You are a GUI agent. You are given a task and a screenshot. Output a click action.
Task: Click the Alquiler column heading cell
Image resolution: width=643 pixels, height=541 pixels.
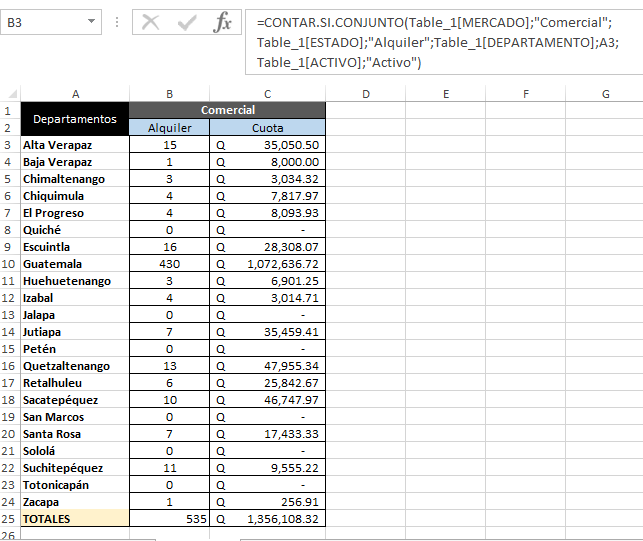tap(169, 128)
